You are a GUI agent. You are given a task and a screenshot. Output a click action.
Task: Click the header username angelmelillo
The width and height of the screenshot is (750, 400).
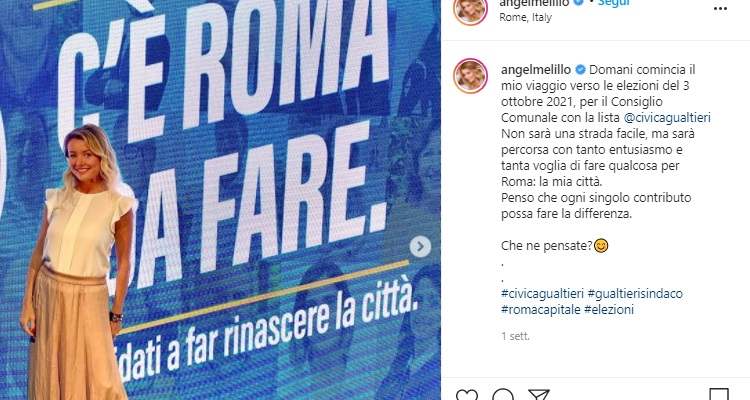(534, 3)
